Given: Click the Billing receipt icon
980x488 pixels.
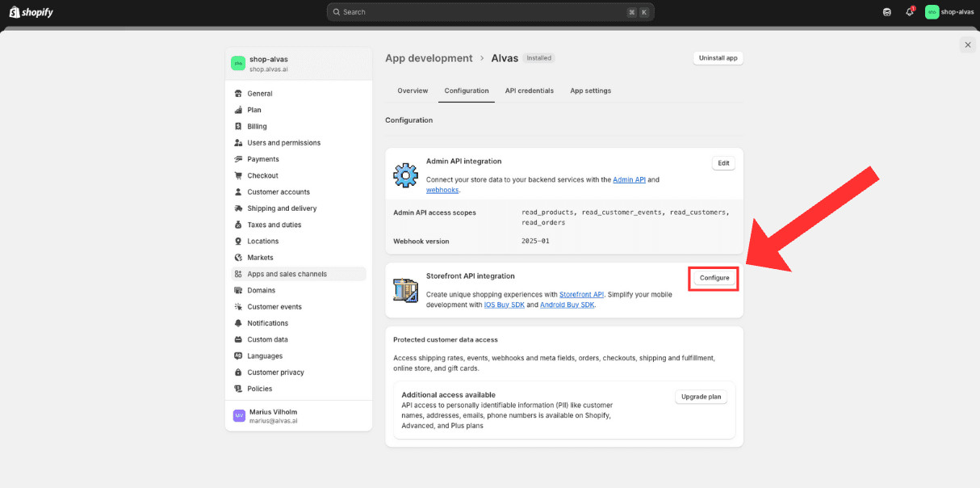Looking at the screenshot, I should coord(238,126).
